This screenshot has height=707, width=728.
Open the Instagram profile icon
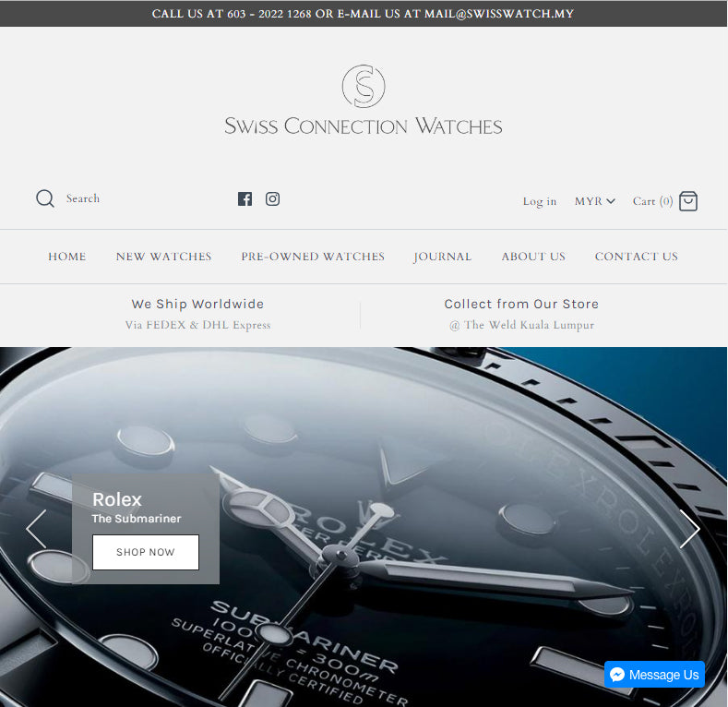click(x=272, y=198)
